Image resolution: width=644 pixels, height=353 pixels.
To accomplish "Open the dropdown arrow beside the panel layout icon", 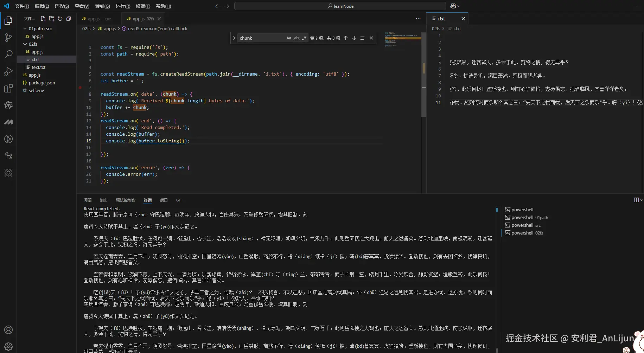I will pyautogui.click(x=642, y=200).
